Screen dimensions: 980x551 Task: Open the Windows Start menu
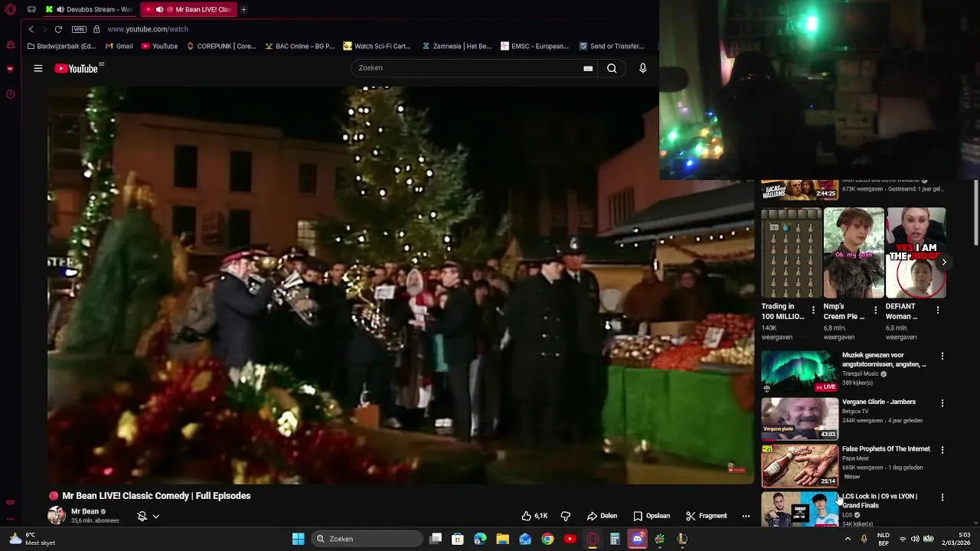point(298,539)
